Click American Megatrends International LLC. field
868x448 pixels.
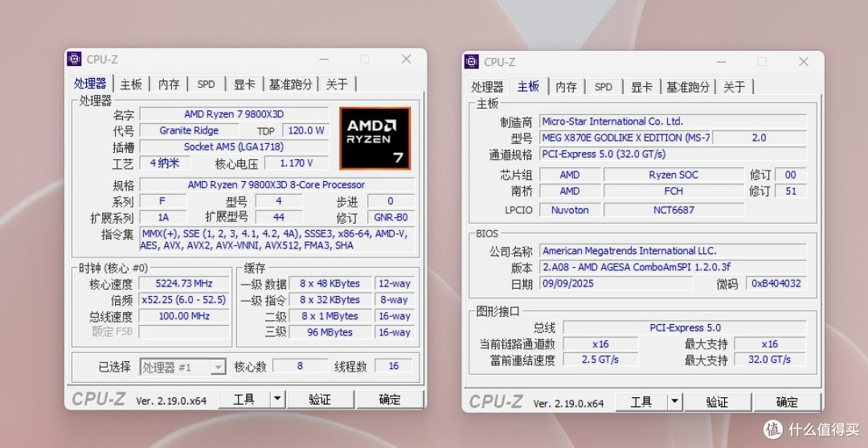(673, 251)
